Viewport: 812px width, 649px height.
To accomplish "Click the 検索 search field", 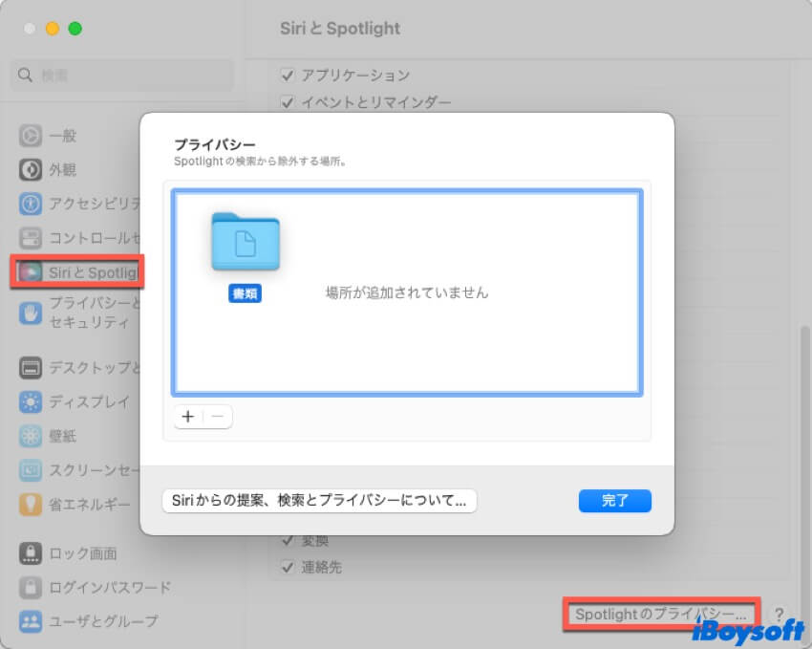I will (122, 75).
